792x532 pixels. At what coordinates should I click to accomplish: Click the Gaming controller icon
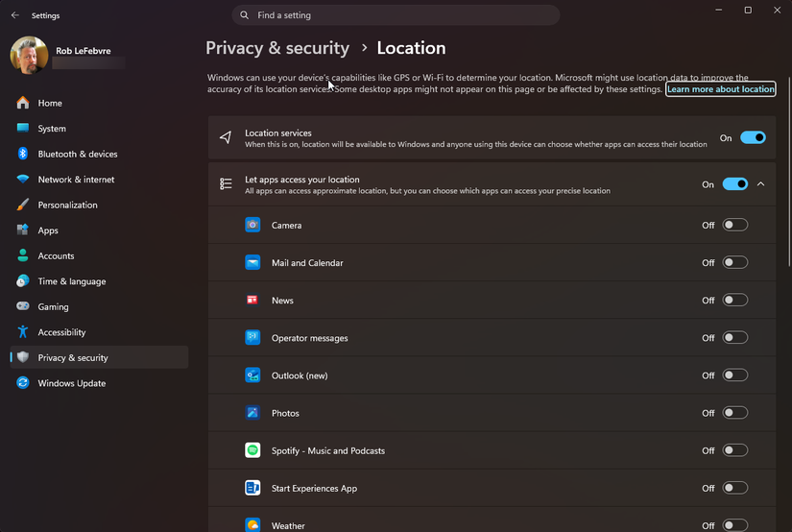pos(23,306)
